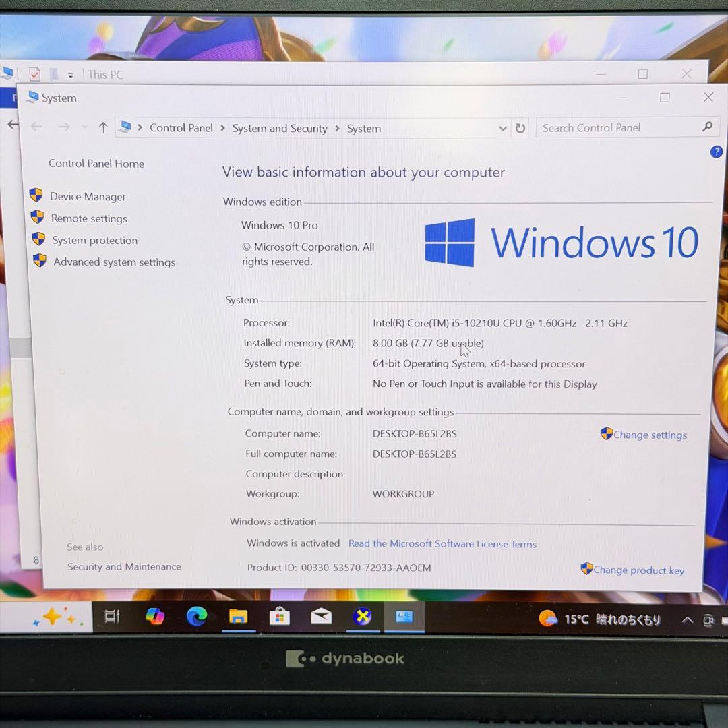Click the search magnifier icon

[x=707, y=127]
